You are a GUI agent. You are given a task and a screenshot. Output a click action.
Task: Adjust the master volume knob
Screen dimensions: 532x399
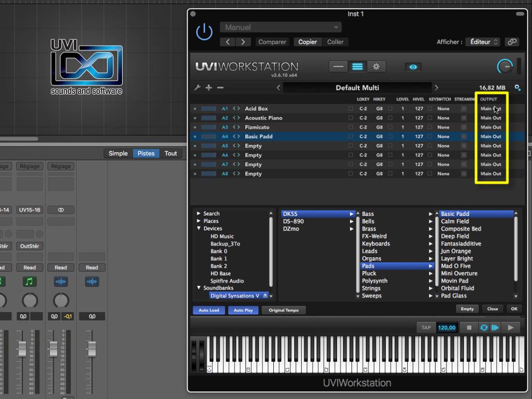click(x=504, y=66)
